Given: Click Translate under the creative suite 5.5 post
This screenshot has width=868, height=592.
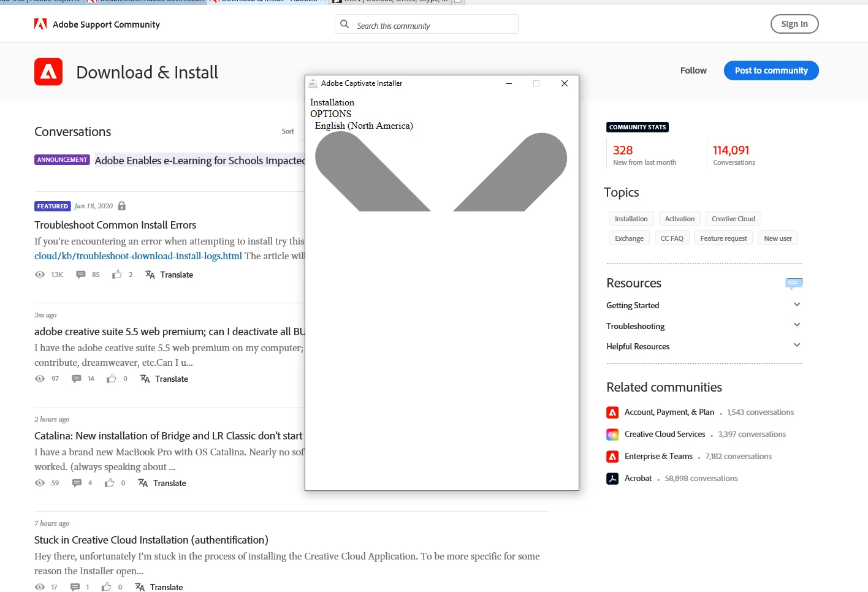Looking at the screenshot, I should coord(172,379).
